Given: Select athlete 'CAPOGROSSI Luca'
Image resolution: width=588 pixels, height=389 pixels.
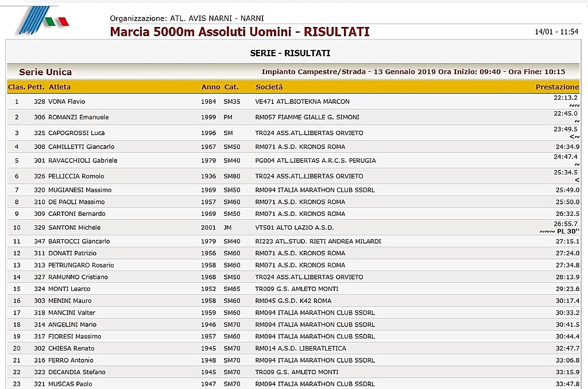Looking at the screenshot, I should [76, 133].
